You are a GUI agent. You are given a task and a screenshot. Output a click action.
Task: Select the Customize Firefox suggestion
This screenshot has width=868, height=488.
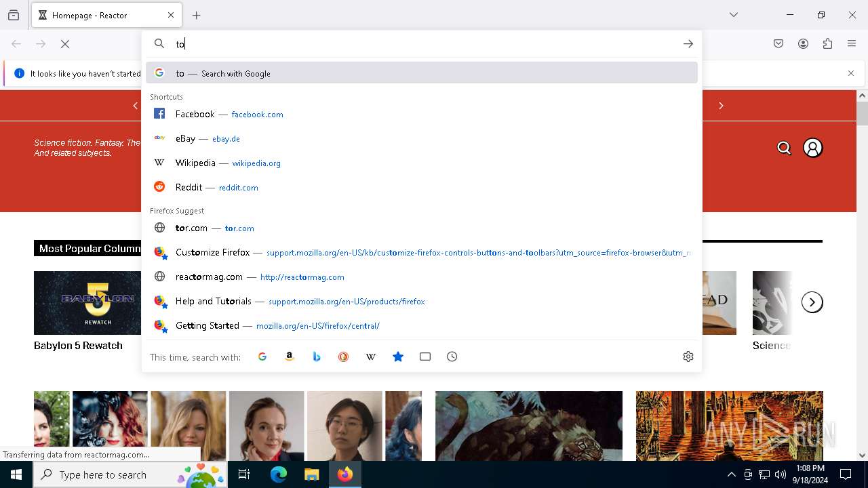click(x=422, y=252)
